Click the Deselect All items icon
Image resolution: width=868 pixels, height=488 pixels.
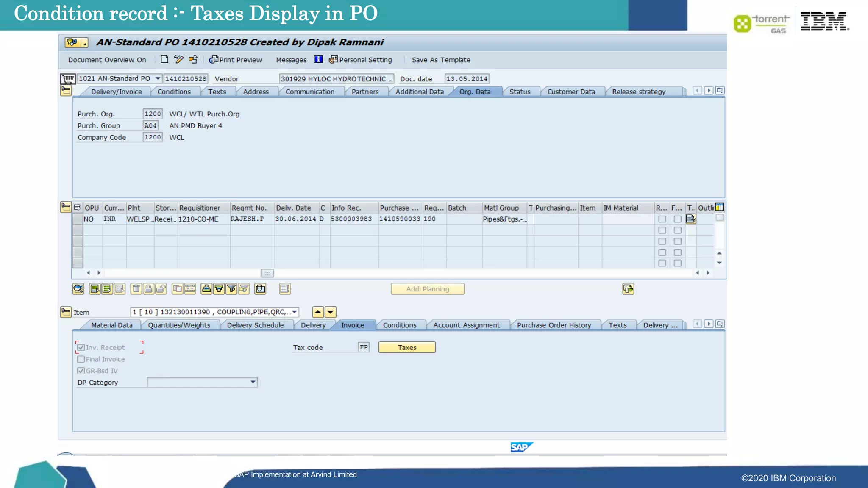pyautogui.click(x=120, y=289)
